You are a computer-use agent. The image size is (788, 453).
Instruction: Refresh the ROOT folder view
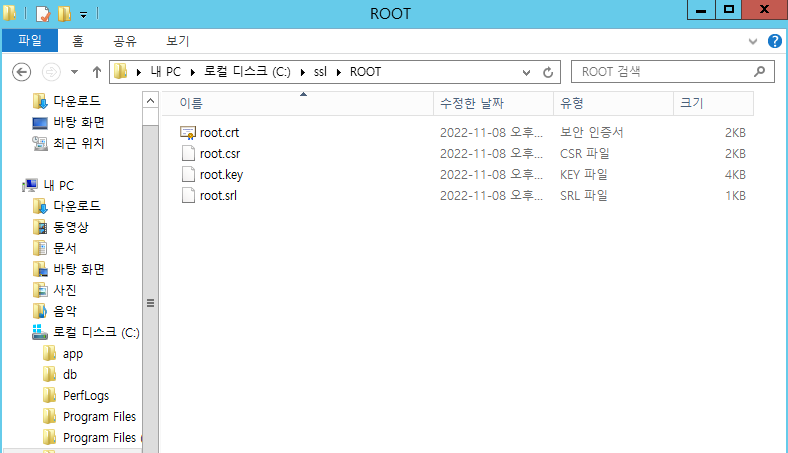coord(548,72)
